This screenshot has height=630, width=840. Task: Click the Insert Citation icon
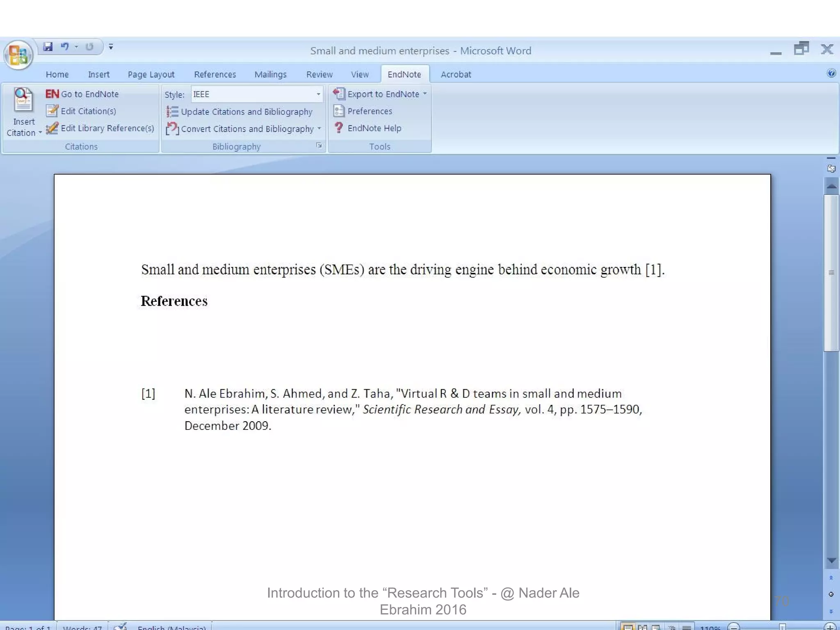coord(23,100)
